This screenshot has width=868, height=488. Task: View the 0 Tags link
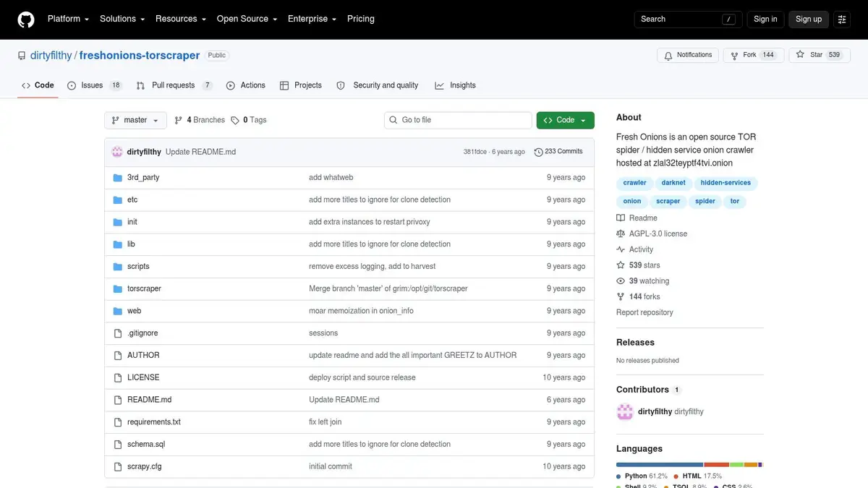(249, 120)
